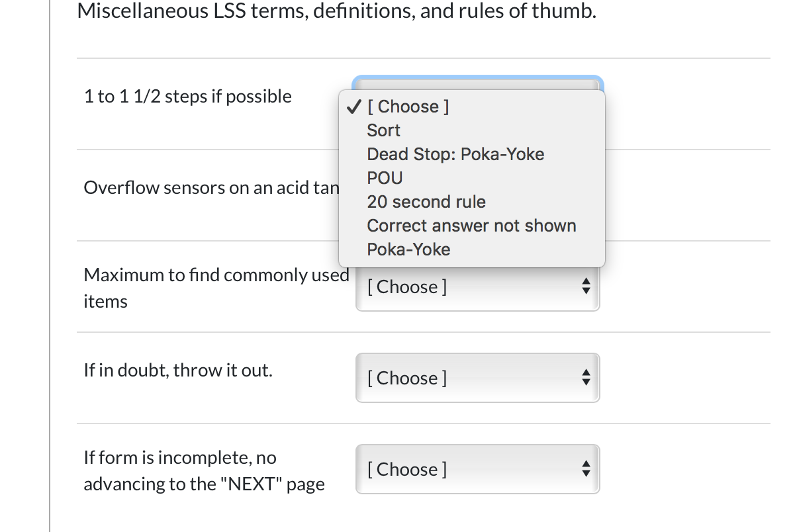Click the up-down arrows on the "Maximum to find" dropdown
This screenshot has width=793, height=532.
(x=586, y=287)
